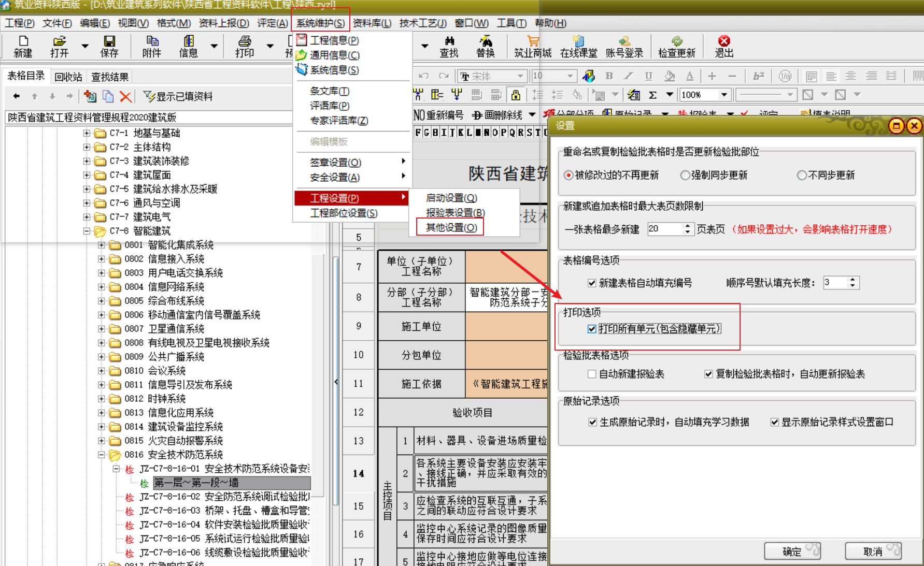Image resolution: width=924 pixels, height=566 pixels.
Task: Open 筑业商城 shopping cart icon
Action: point(533,46)
